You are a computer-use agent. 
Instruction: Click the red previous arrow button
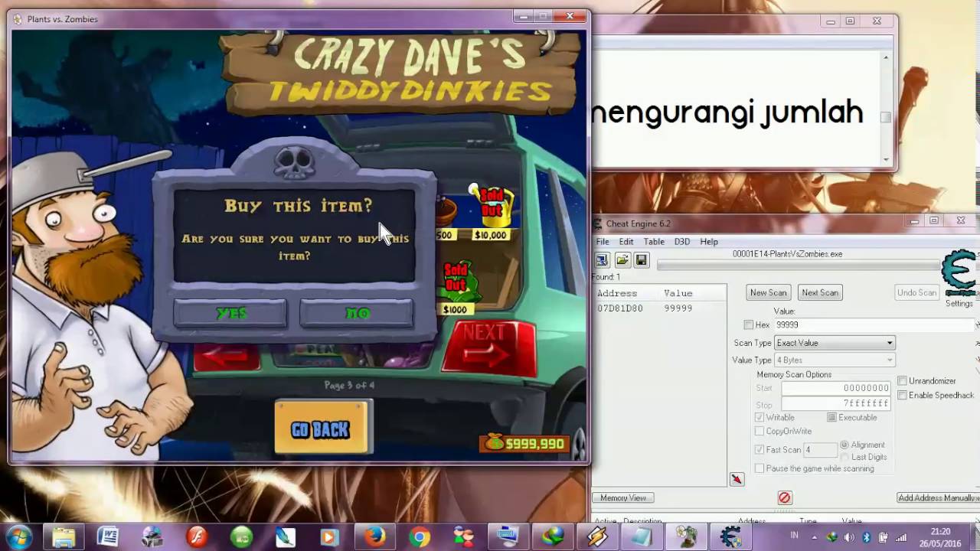227,357
